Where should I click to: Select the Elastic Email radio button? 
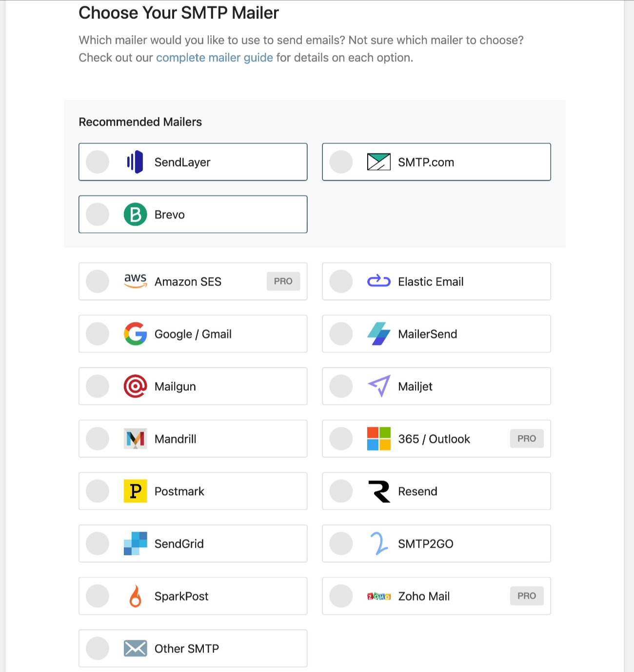tap(340, 281)
